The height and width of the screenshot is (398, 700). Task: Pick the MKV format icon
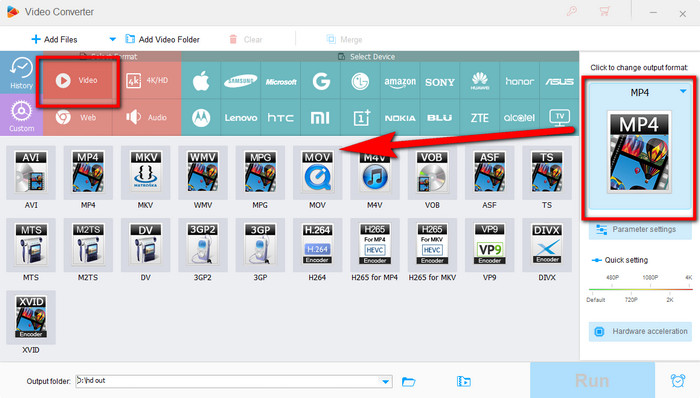[x=146, y=172]
